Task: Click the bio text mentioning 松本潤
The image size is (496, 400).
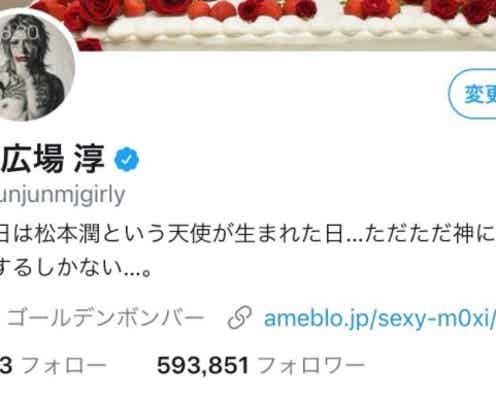Action: pos(248,234)
